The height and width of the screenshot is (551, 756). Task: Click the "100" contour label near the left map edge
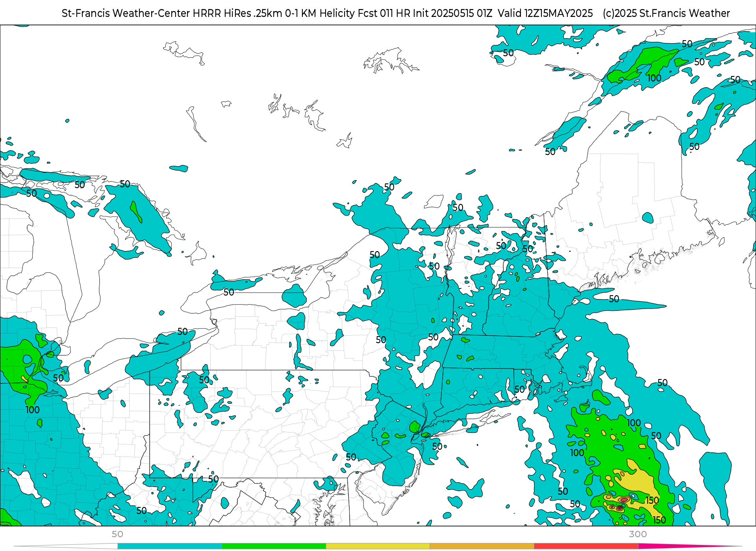[33, 410]
